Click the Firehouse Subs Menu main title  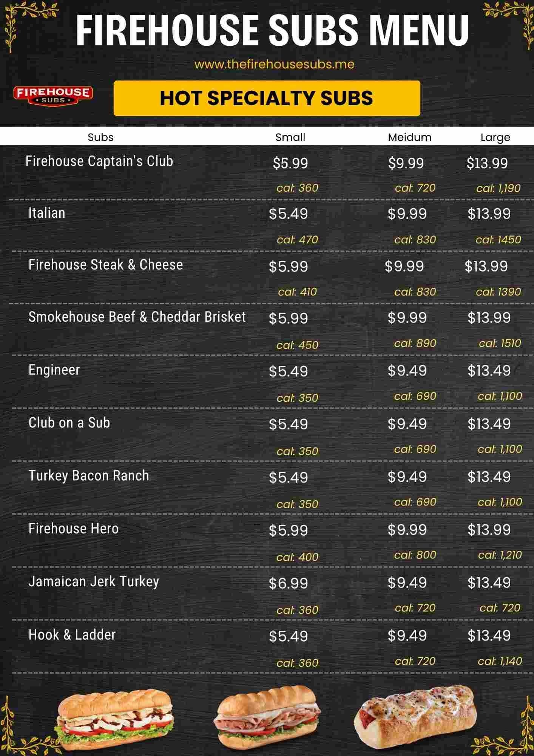pyautogui.click(x=272, y=30)
